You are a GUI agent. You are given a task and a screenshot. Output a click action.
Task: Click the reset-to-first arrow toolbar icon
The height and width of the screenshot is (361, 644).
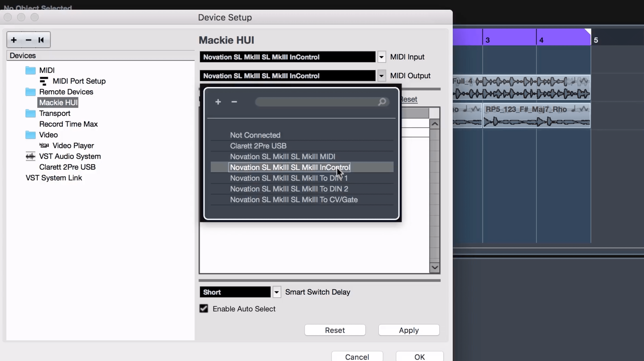coord(41,40)
